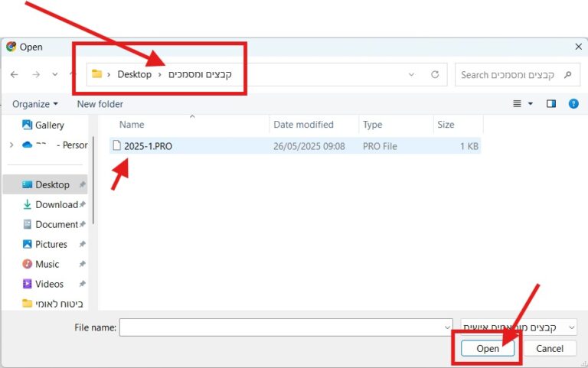Open Pictures folder in sidebar
This screenshot has width=588, height=368.
pos(51,244)
